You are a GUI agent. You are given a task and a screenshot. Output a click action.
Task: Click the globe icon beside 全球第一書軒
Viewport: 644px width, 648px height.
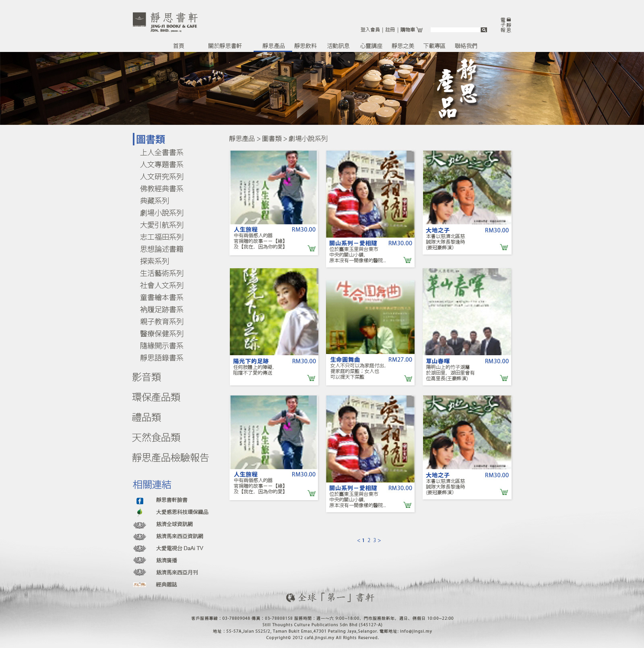(291, 598)
